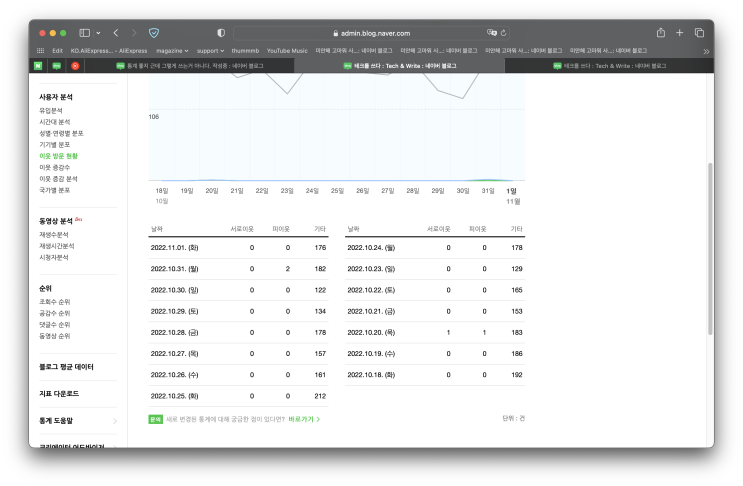Open the YouTube Music bookmark
Screen dimensions: 743x486
pyautogui.click(x=287, y=51)
